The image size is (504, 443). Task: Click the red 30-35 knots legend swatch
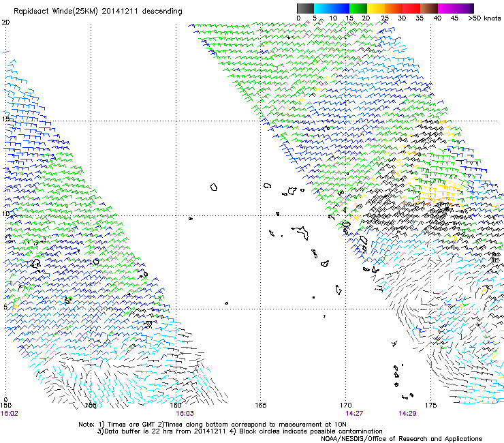pos(411,8)
